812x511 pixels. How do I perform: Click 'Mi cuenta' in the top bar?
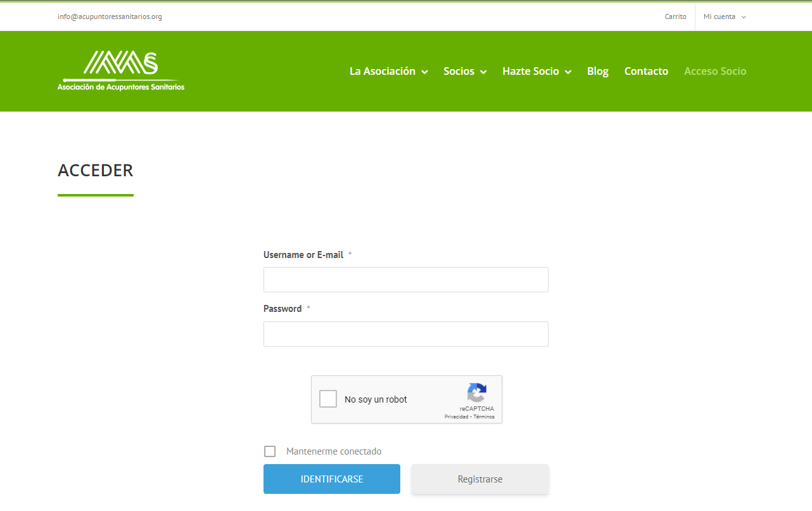tap(720, 16)
